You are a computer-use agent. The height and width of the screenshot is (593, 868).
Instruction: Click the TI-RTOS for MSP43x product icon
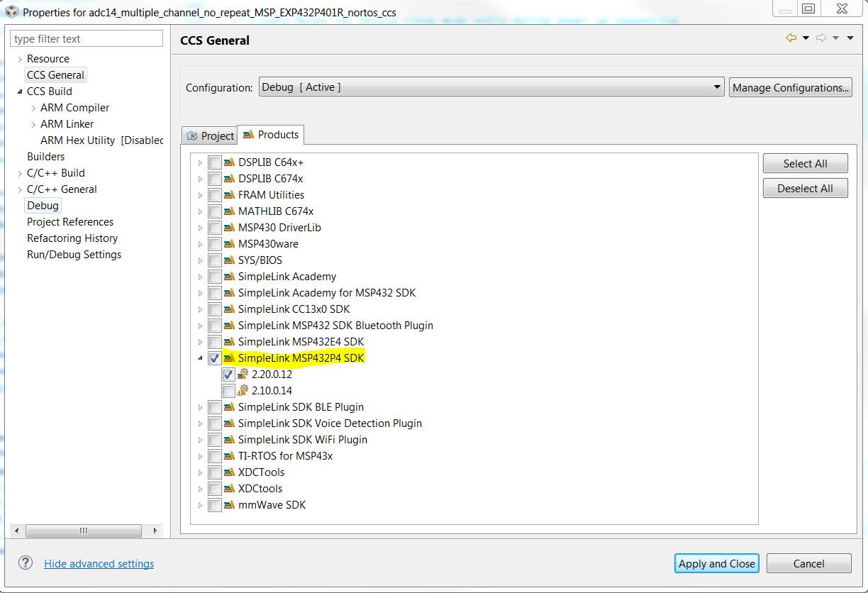click(229, 456)
